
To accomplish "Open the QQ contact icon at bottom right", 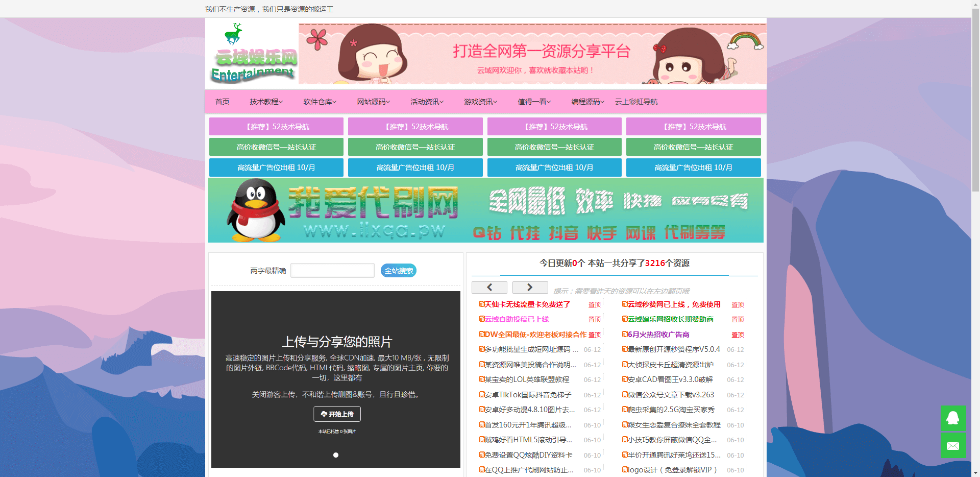I will [x=952, y=418].
